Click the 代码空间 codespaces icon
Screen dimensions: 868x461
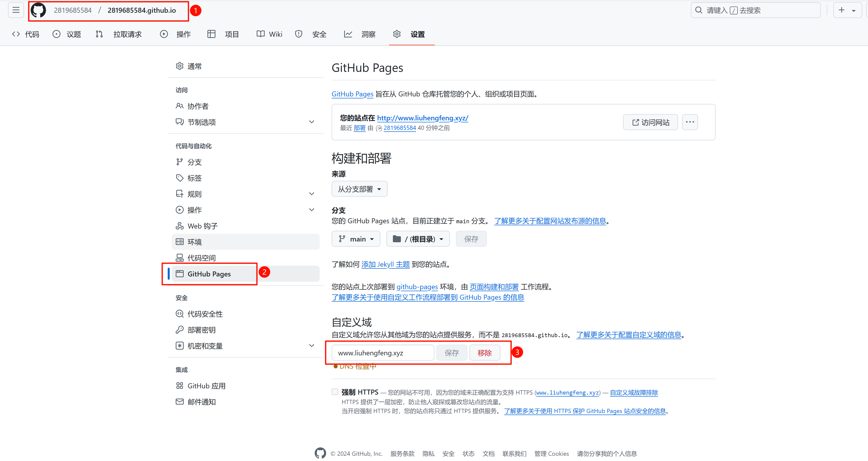pos(180,258)
